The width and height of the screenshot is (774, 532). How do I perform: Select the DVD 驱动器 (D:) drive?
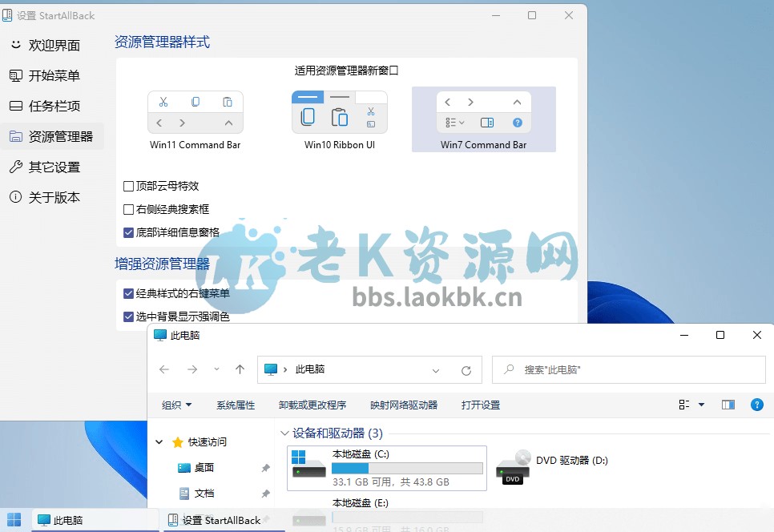[x=551, y=466]
